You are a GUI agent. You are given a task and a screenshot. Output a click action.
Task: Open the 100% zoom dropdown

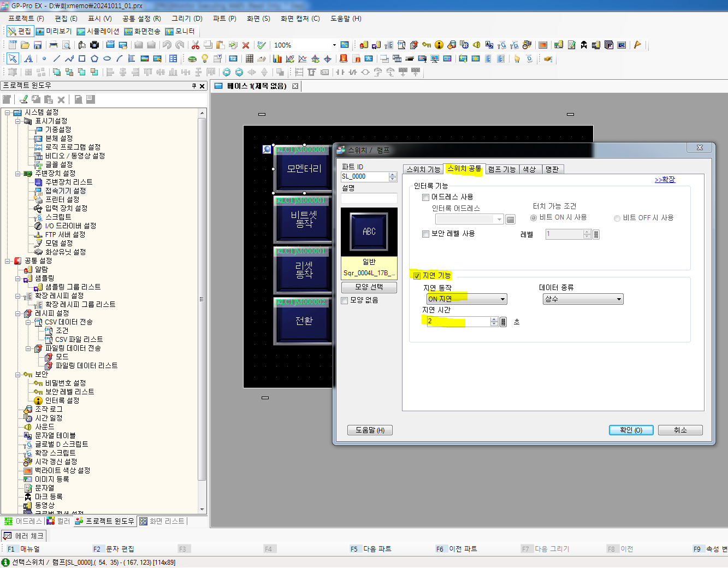[x=334, y=45]
